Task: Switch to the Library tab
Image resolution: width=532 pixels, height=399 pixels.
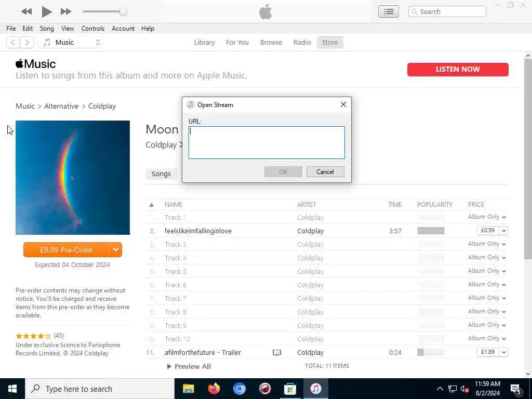Action: (204, 43)
